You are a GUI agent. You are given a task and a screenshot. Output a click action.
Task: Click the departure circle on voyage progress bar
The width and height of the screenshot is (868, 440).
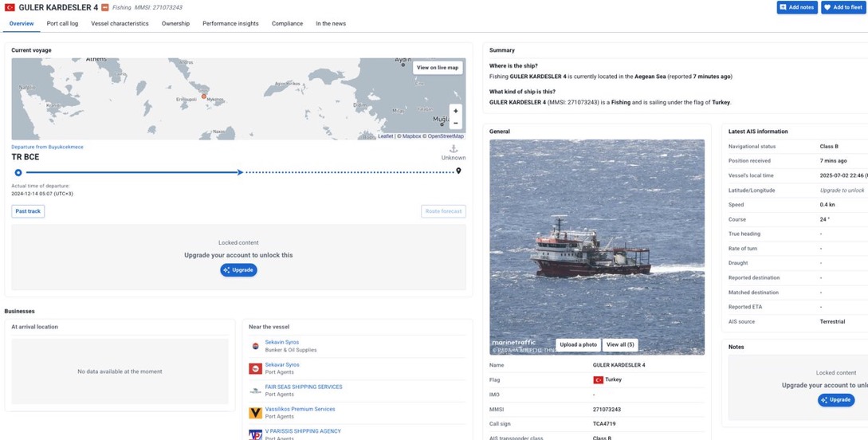(18, 172)
